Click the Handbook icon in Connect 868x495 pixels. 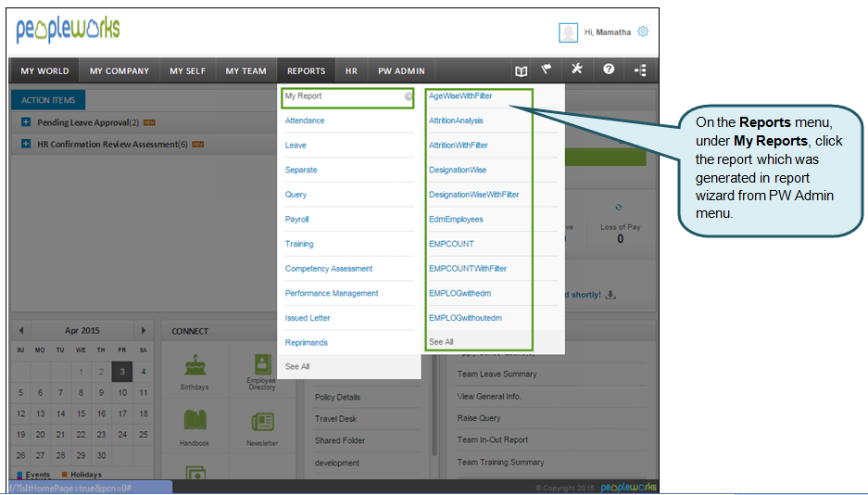[x=195, y=422]
